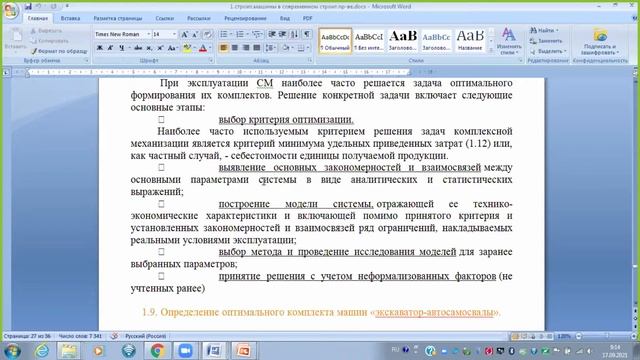Align text to the left

(223, 48)
